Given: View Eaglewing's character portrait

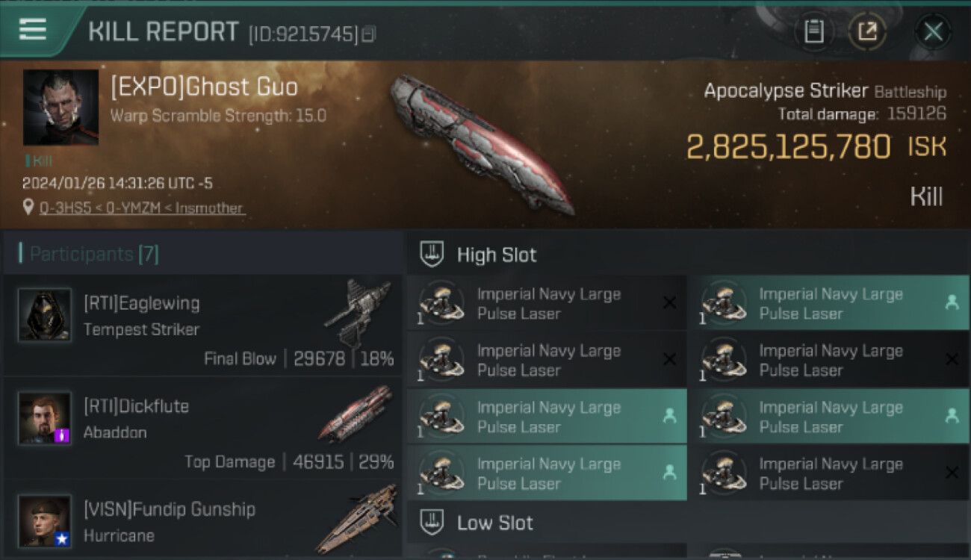Looking at the screenshot, I should point(45,315).
